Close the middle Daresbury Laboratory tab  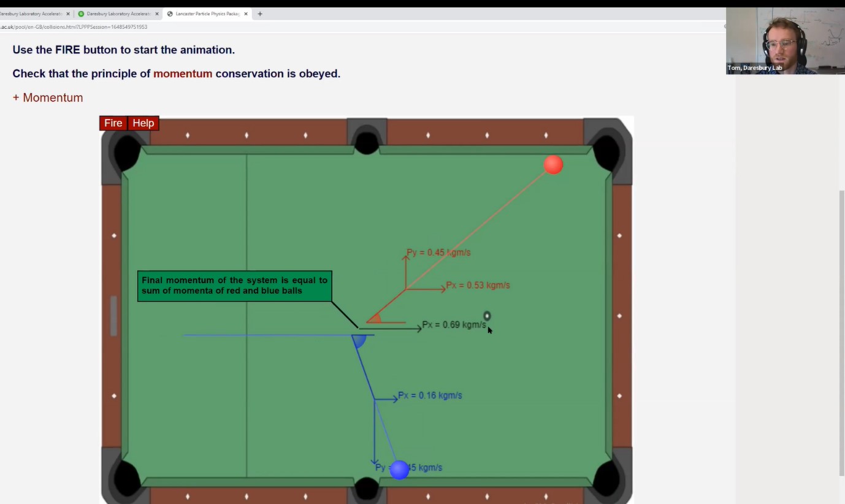pos(157,12)
